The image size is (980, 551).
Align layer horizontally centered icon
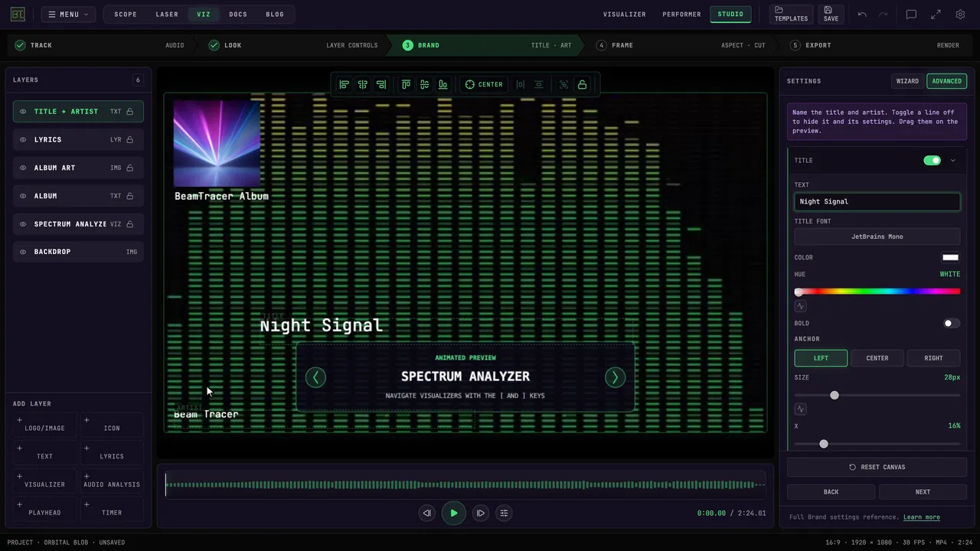pos(363,84)
